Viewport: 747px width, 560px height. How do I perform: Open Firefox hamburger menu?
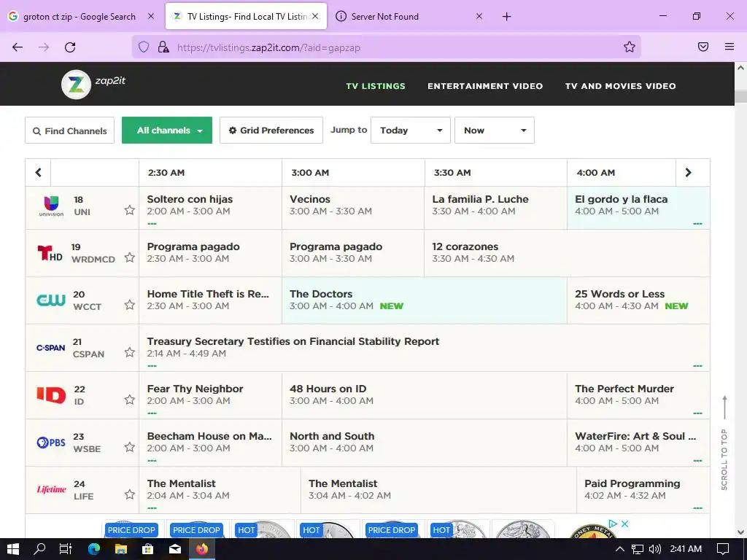click(729, 47)
